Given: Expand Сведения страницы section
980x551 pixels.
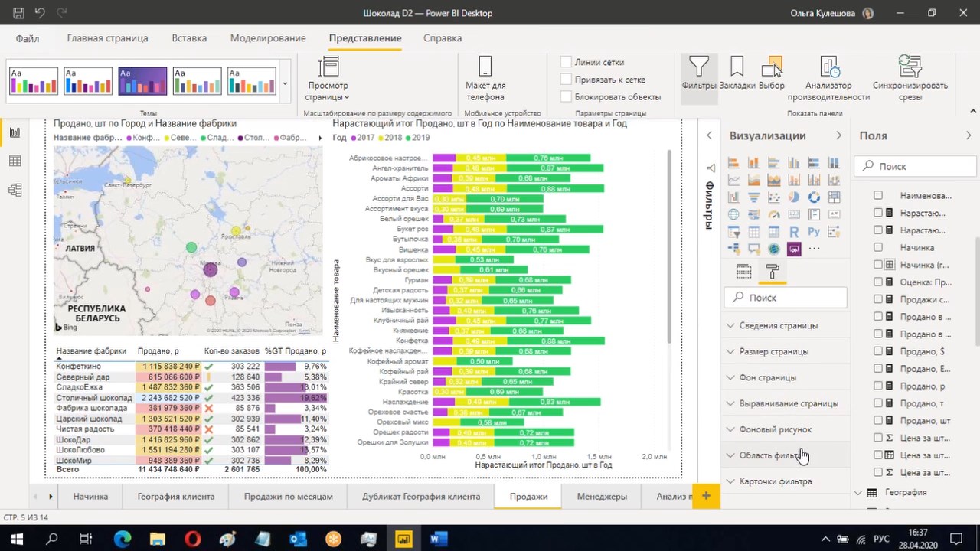Looking at the screenshot, I should pos(786,325).
